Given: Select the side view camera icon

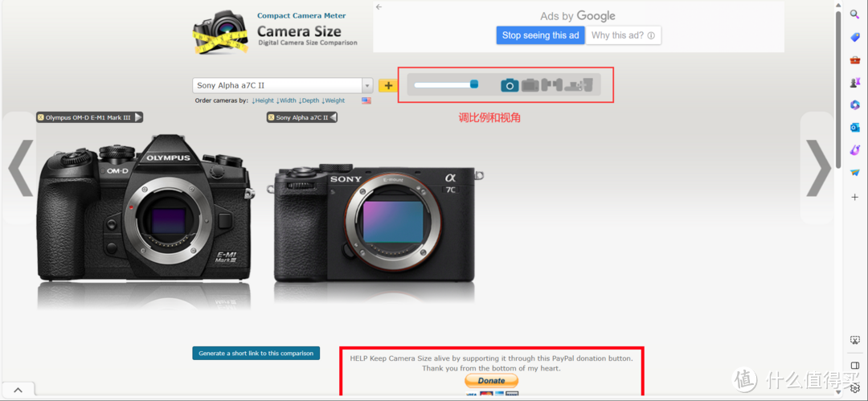Looking at the screenshot, I should tap(552, 84).
